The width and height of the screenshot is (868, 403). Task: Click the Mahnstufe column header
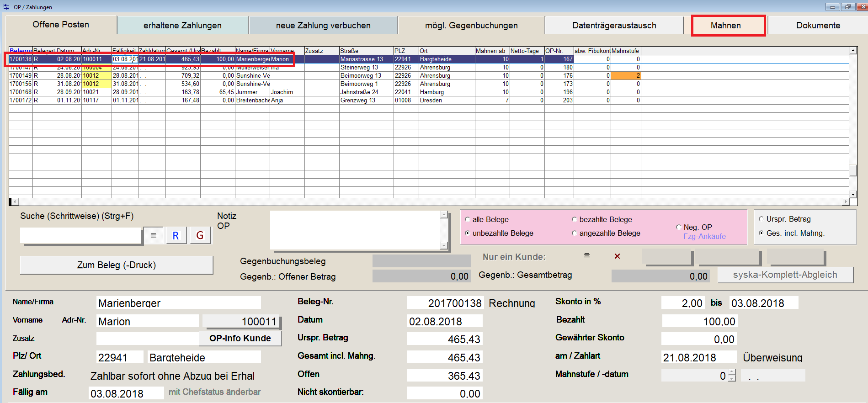(626, 51)
